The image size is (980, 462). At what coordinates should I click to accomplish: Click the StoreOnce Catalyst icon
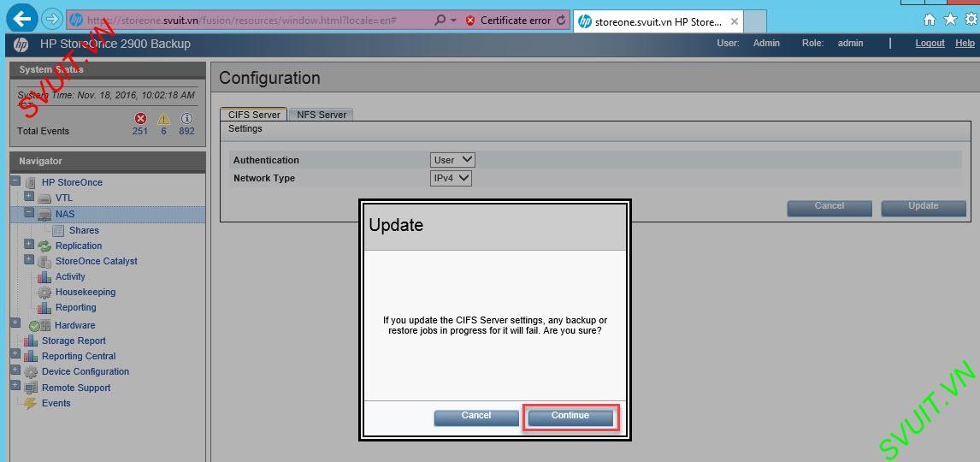click(44, 261)
